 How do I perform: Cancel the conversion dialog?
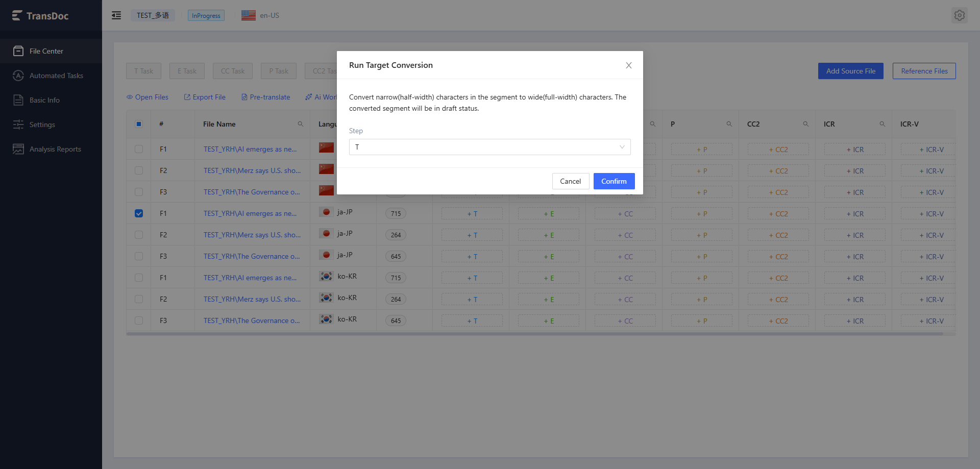[x=571, y=181]
